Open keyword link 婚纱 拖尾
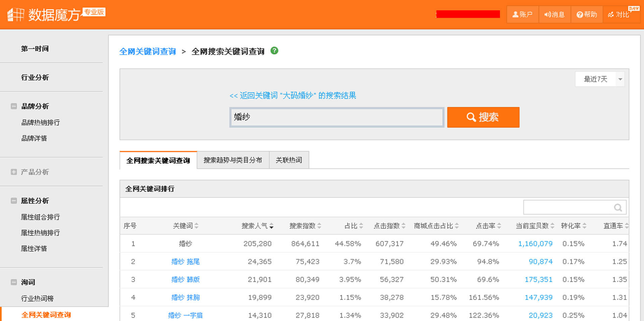 [x=185, y=262]
